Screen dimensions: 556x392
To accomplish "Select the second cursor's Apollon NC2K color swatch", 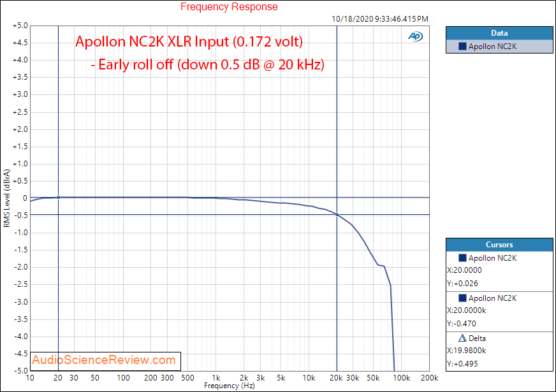I will (x=462, y=298).
